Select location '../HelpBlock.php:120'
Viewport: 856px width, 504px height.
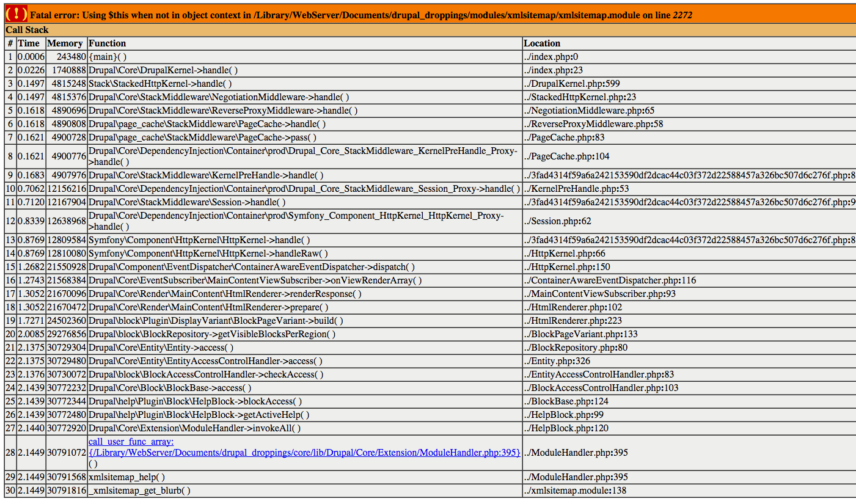pos(566,428)
